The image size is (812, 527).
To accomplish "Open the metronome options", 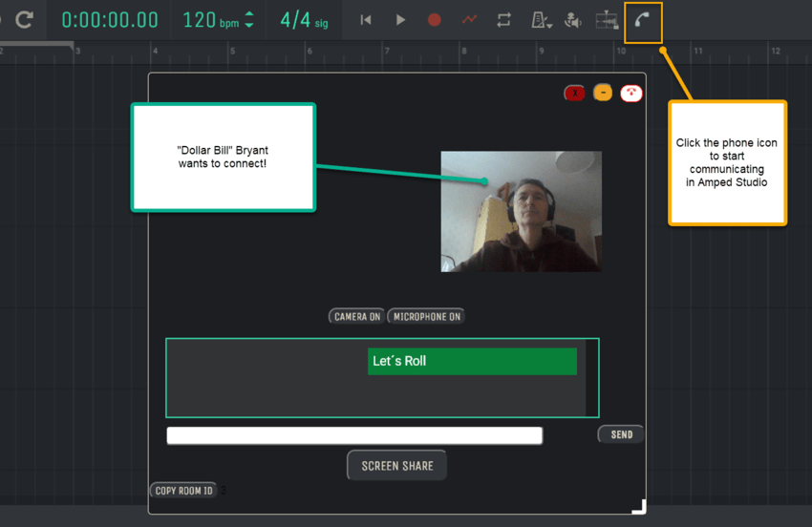I will [x=541, y=20].
